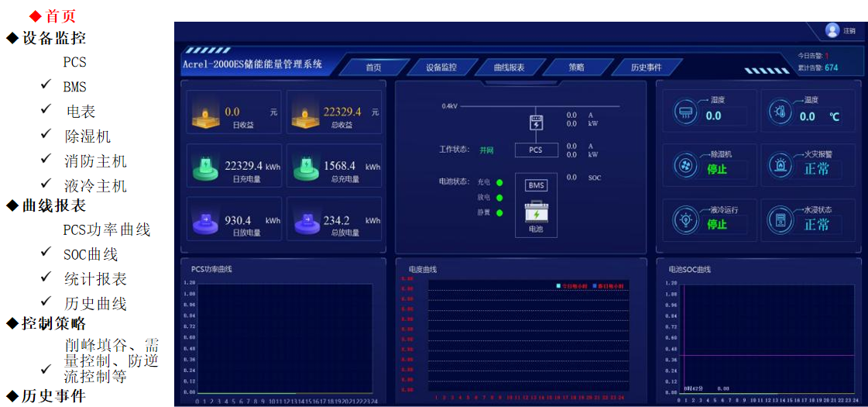Viewport: 868px width, 407px height.
Task: Switch to the 首页 tab
Action: coord(373,67)
